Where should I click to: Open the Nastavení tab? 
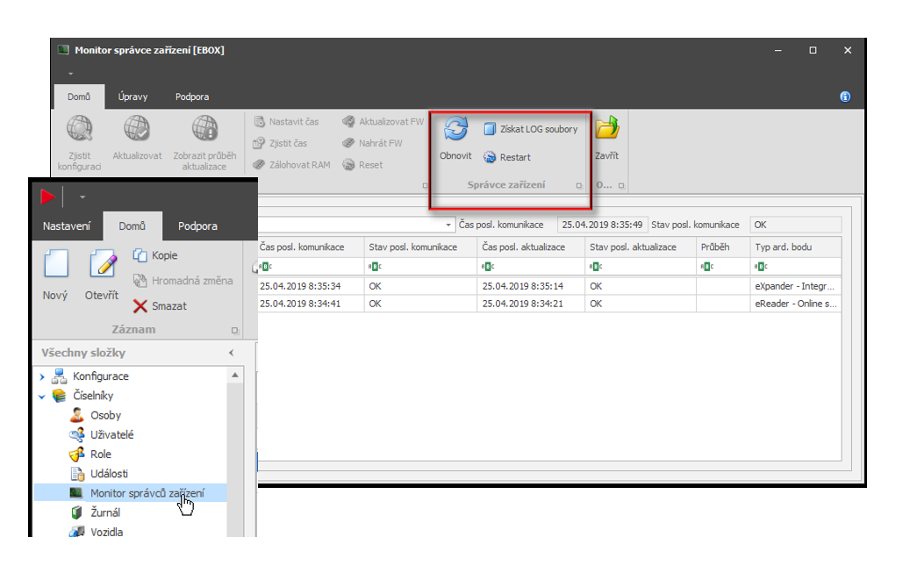67,226
